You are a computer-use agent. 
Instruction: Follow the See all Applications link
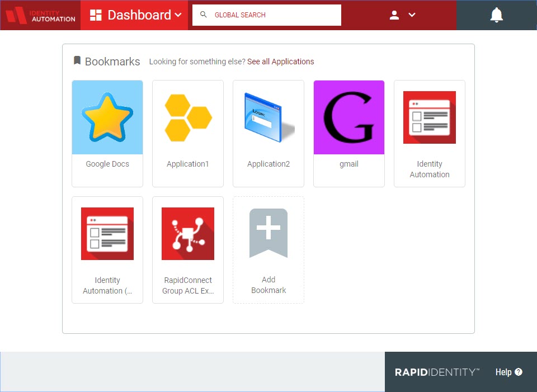(280, 62)
